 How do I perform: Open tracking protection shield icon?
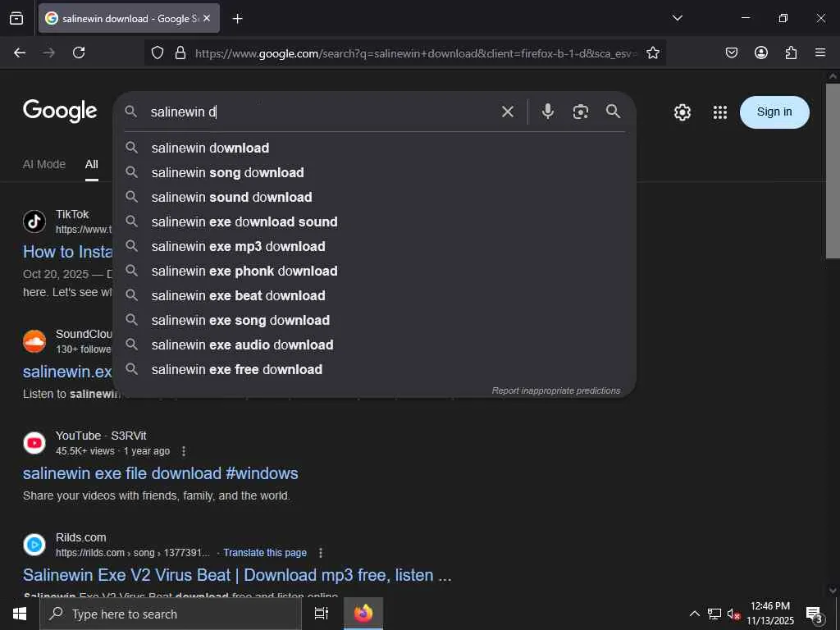coord(157,52)
